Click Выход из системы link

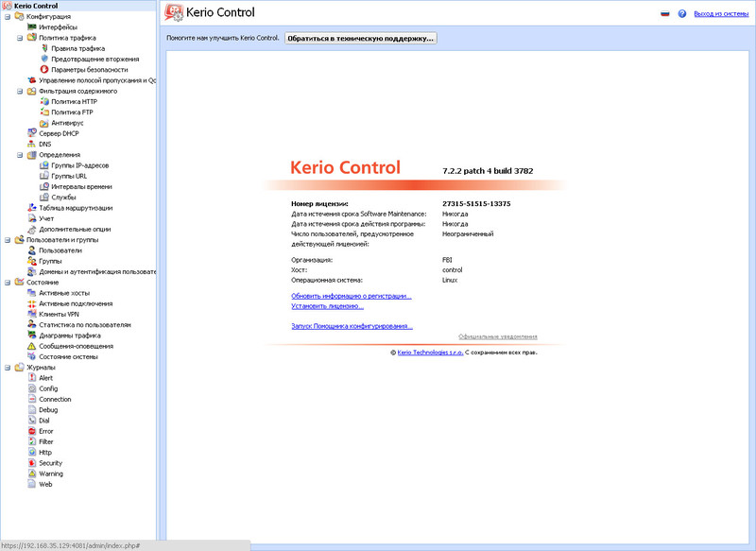[721, 13]
